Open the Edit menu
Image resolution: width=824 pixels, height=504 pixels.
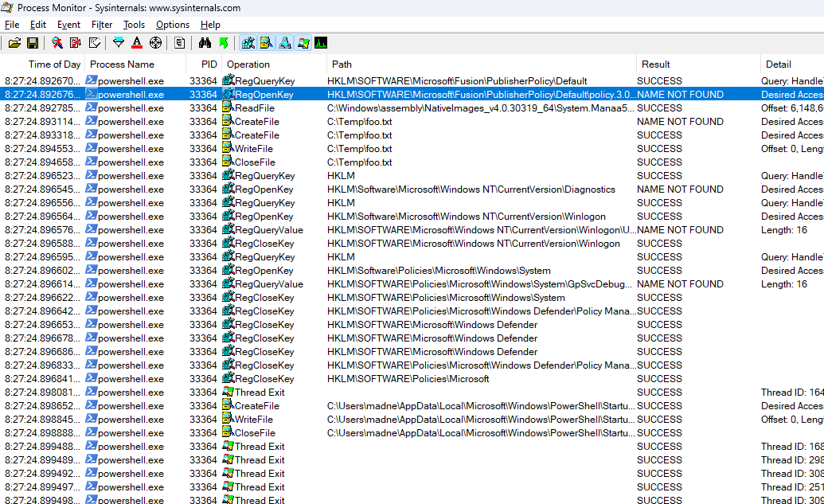[x=38, y=25]
